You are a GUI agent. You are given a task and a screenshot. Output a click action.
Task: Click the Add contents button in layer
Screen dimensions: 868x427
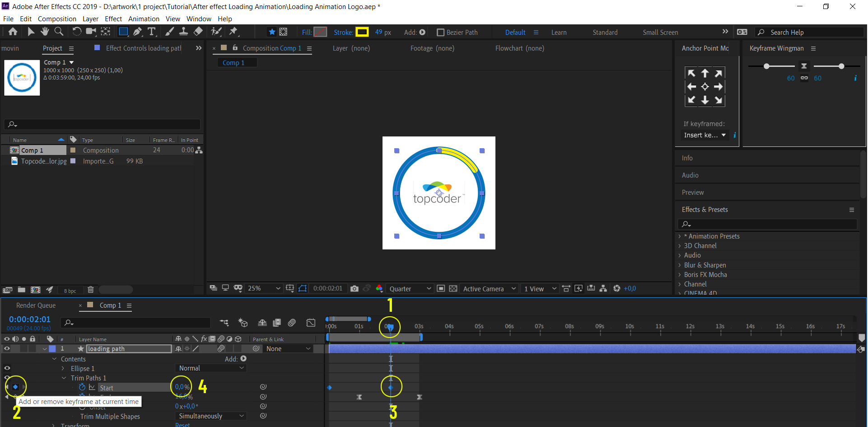pos(243,359)
